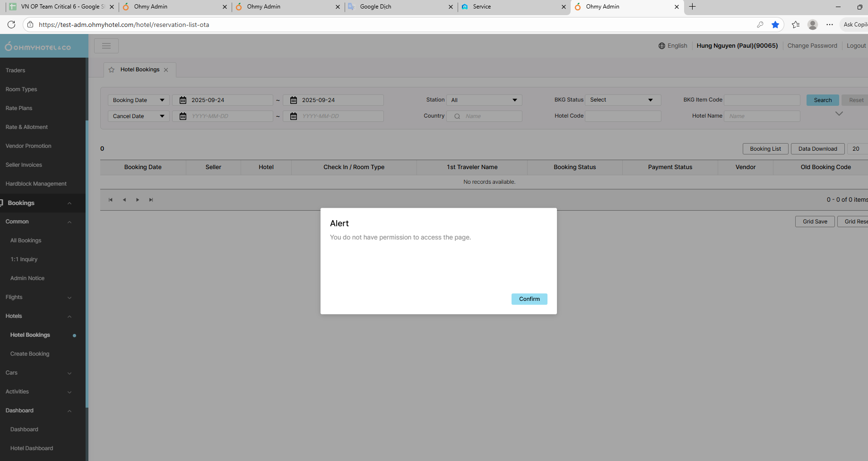Open Vendor Promotion in the sidebar
The height and width of the screenshot is (461, 868).
(28, 146)
